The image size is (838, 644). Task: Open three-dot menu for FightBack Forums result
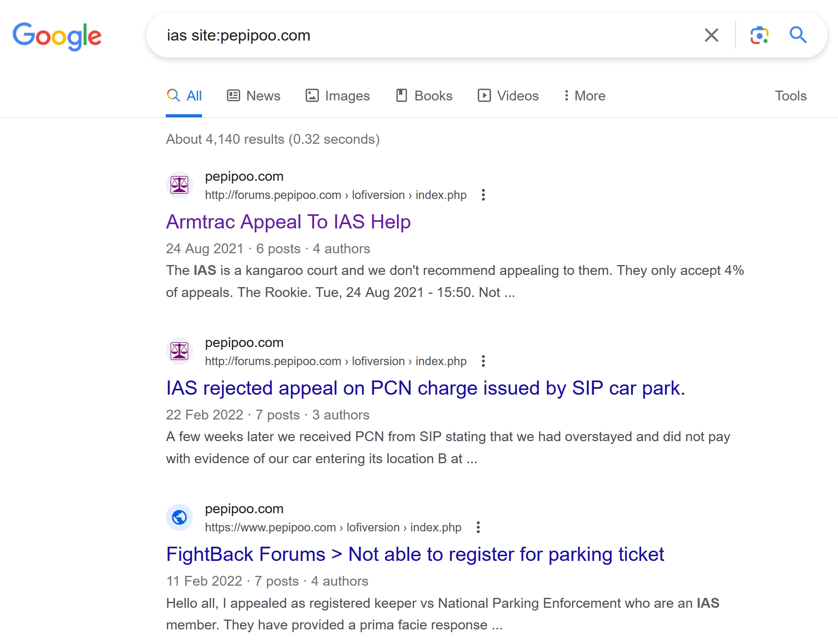(x=478, y=527)
